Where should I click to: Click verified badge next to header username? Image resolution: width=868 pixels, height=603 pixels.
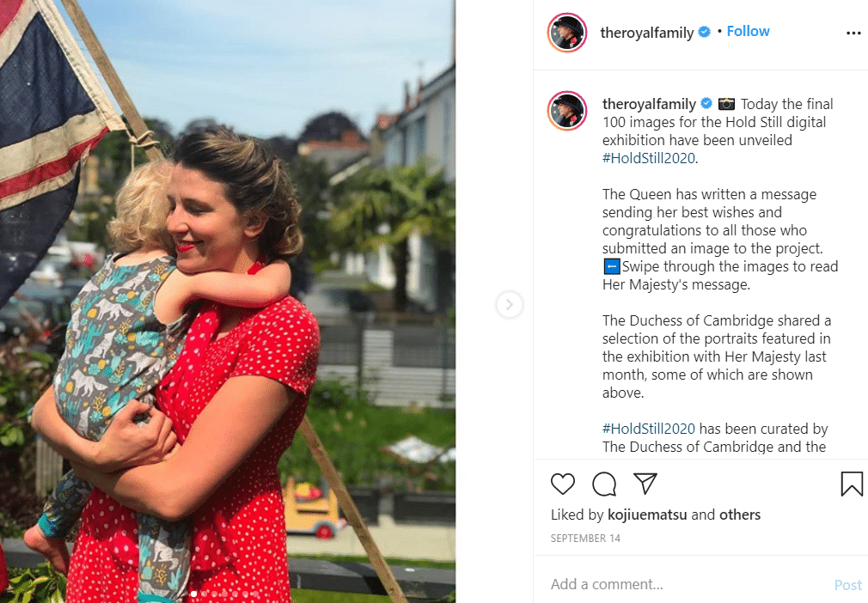coord(704,32)
